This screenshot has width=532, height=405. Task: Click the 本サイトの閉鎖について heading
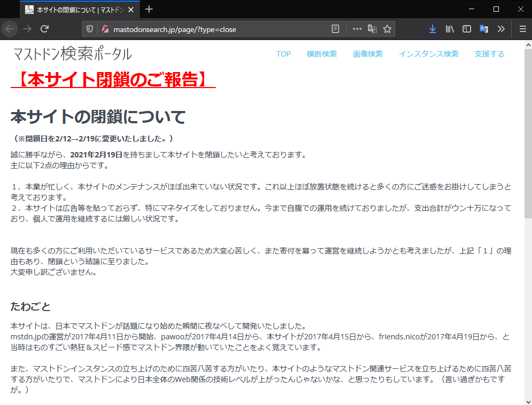pyautogui.click(x=98, y=116)
